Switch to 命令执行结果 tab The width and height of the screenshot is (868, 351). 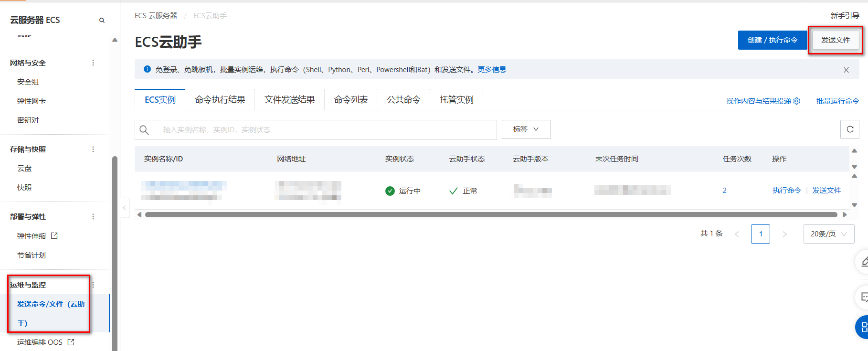tap(220, 99)
